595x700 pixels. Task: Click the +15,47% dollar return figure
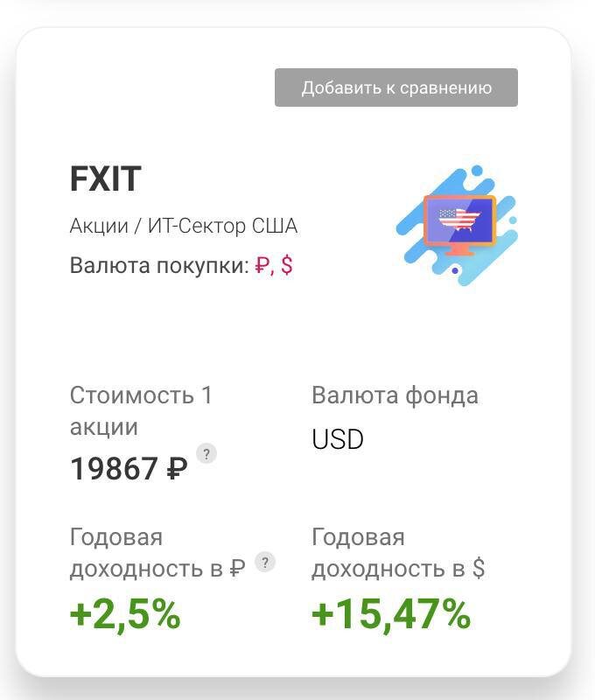391,615
